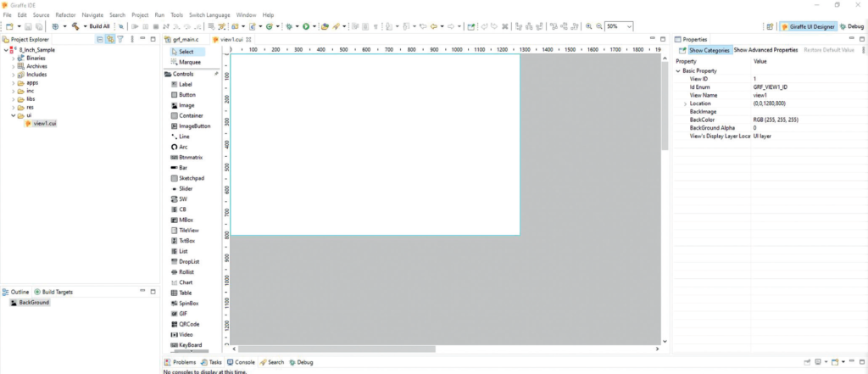Pick the ImageButton control icon
This screenshot has width=868, height=374.
174,126
